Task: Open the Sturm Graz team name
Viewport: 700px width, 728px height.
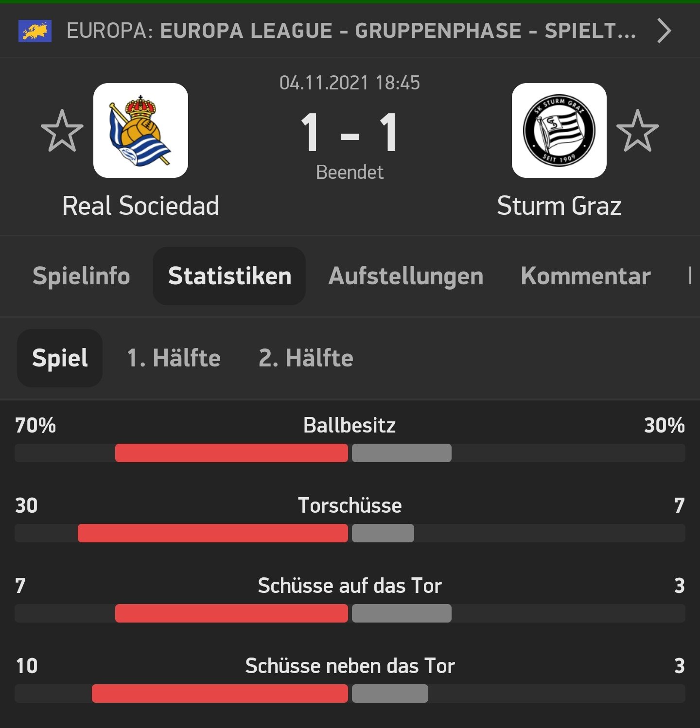Action: coord(559,206)
